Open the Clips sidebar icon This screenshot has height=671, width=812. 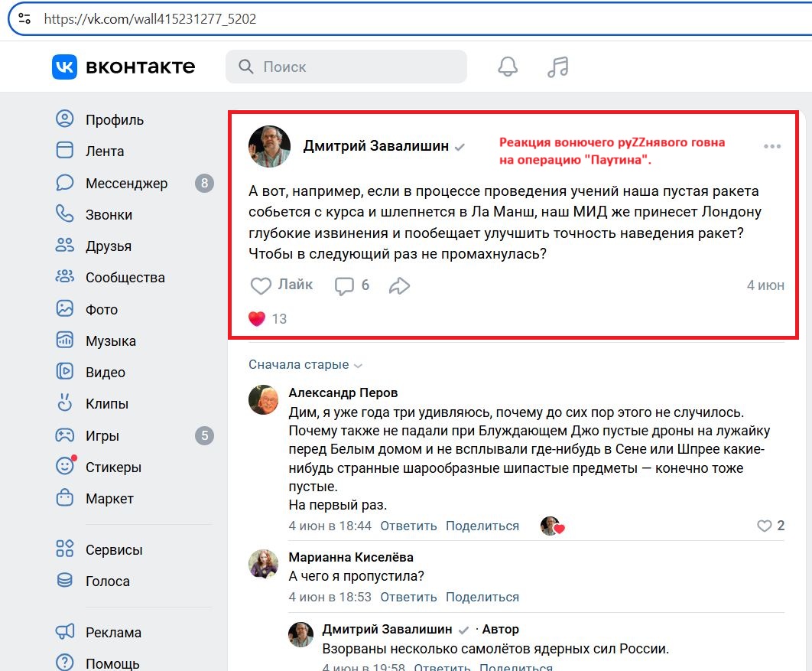[x=65, y=403]
